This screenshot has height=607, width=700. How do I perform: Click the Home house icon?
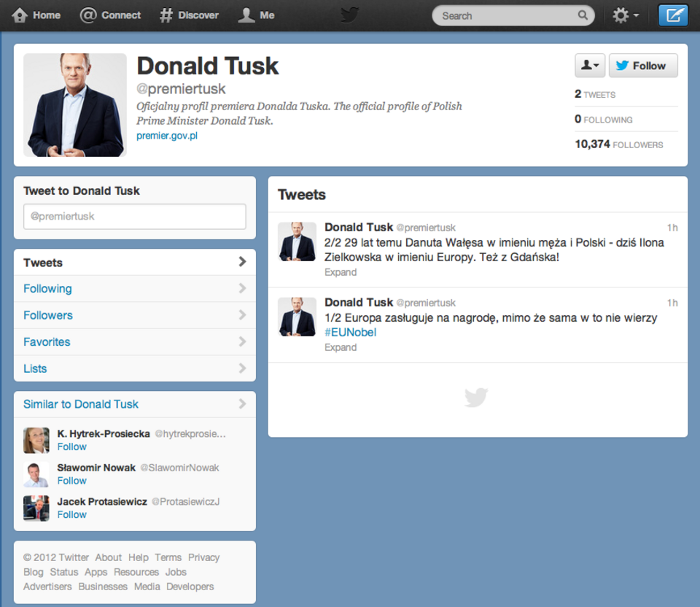20,15
